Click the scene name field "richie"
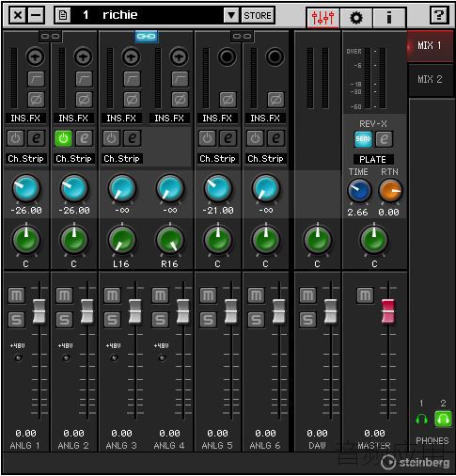 click(x=120, y=15)
